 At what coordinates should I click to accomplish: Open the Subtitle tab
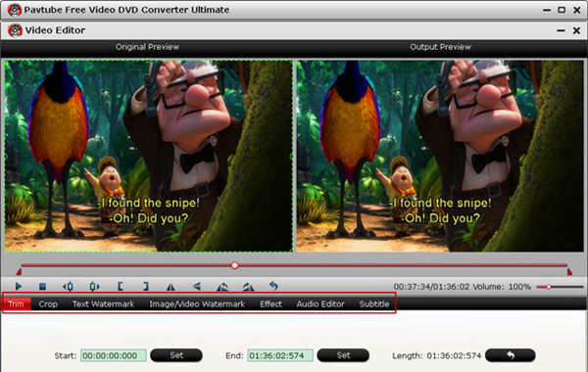click(x=374, y=303)
